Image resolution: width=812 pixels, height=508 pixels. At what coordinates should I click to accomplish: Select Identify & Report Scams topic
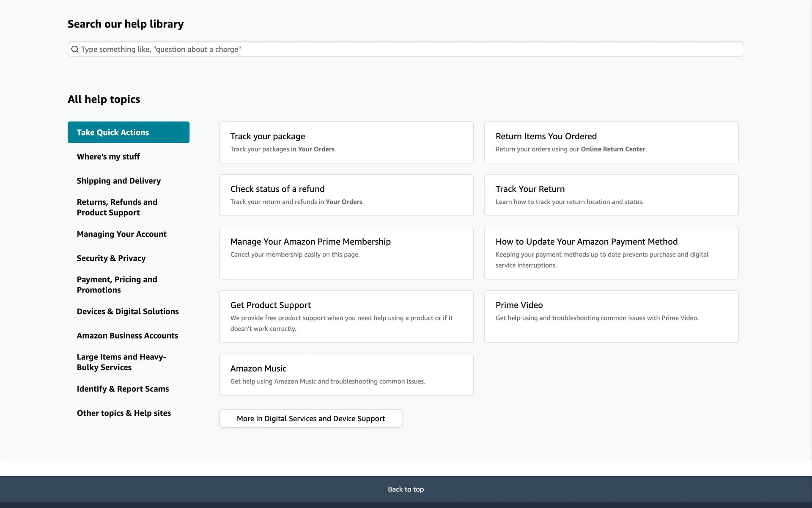coord(123,389)
